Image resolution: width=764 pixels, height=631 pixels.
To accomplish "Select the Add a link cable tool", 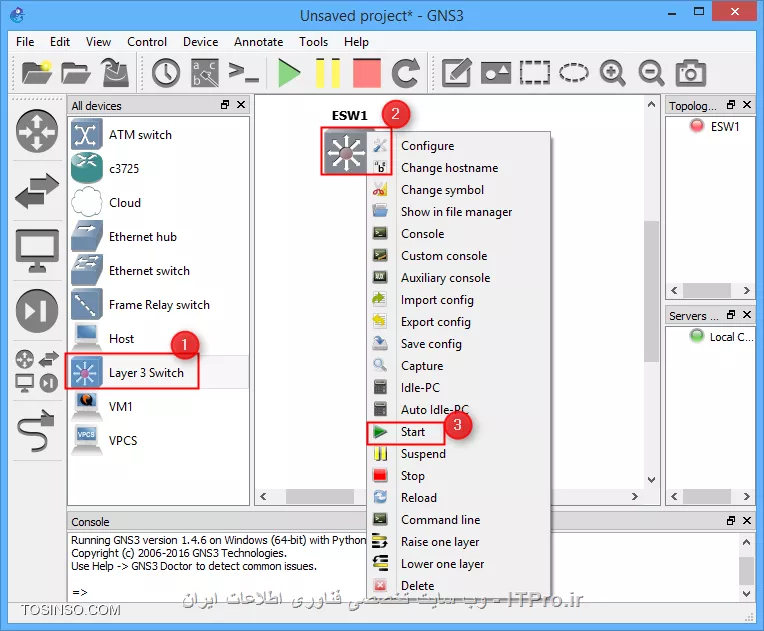I will point(36,431).
